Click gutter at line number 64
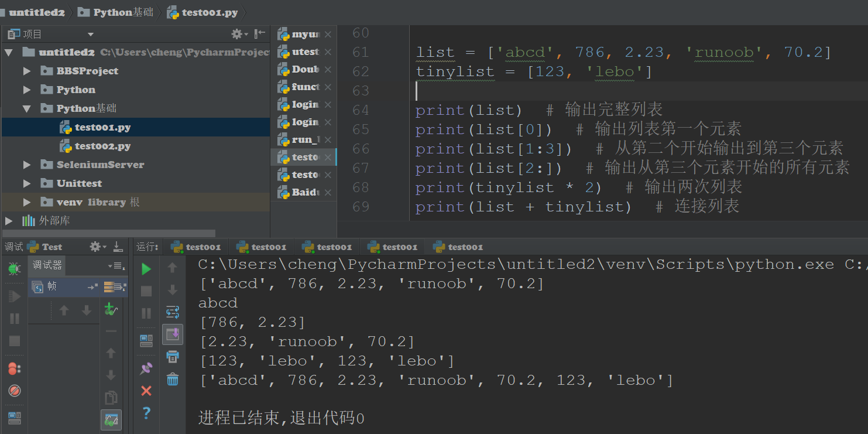This screenshot has height=434, width=868. [x=361, y=110]
